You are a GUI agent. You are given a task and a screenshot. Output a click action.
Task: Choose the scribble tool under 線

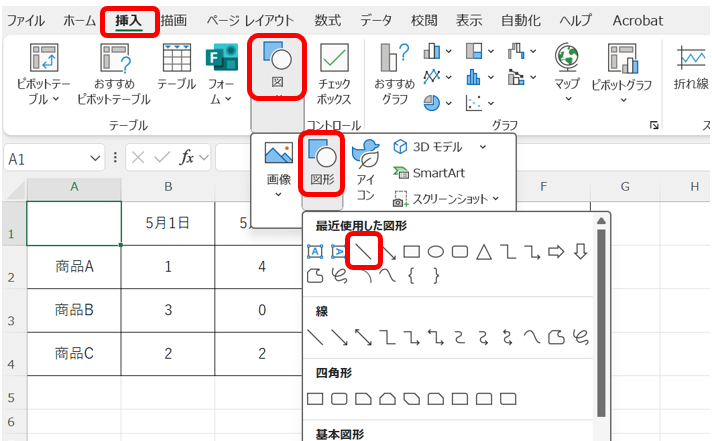(x=581, y=337)
